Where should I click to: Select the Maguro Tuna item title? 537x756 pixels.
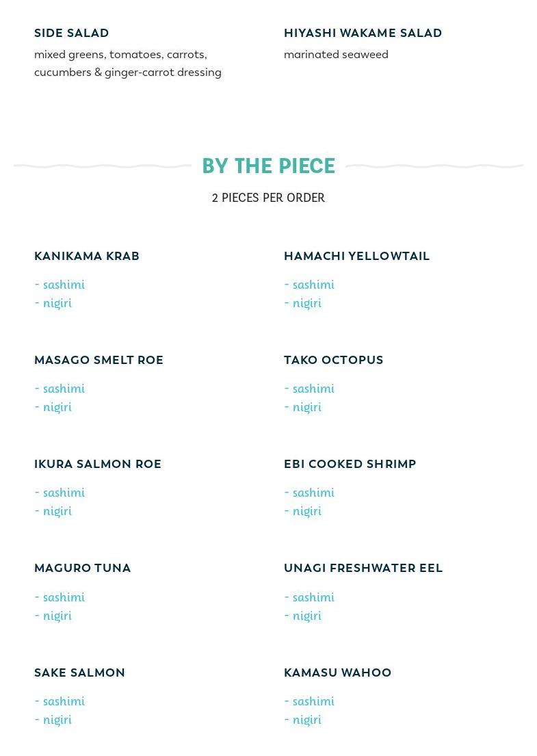pyautogui.click(x=82, y=568)
